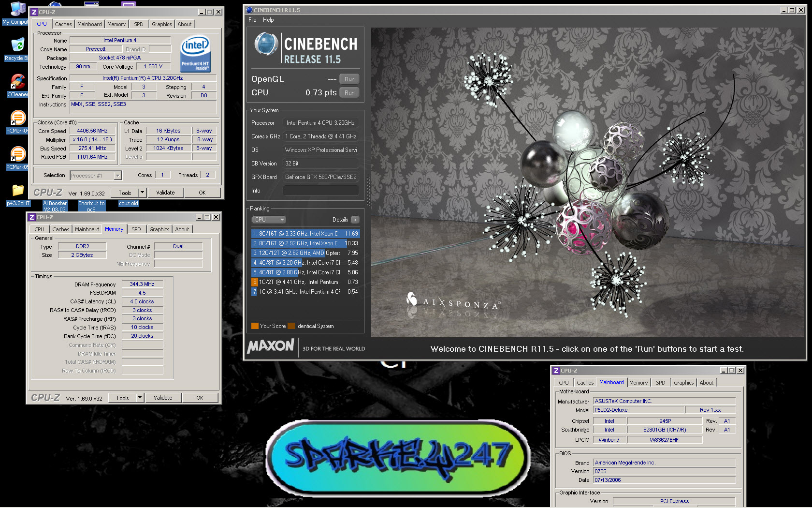Click the Chipset value i945P
The width and height of the screenshot is (812, 508).
tap(665, 421)
